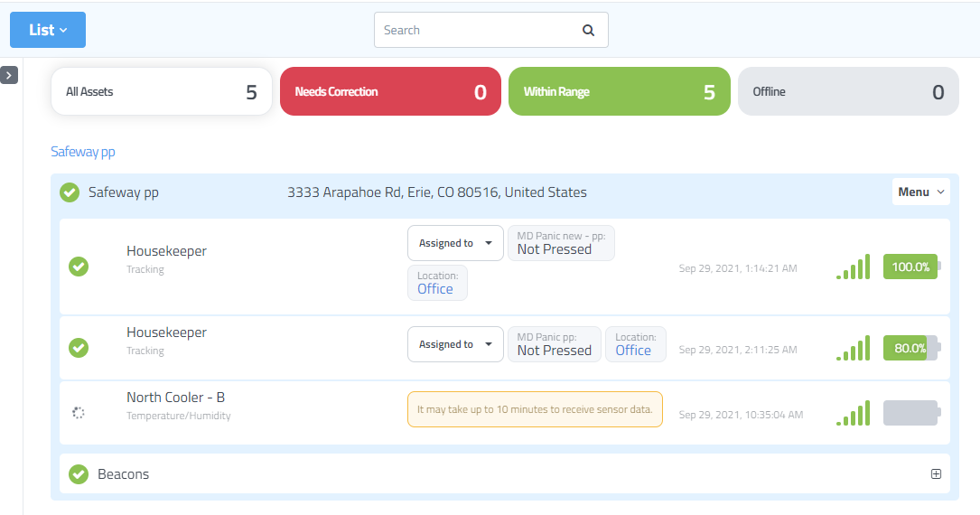The width and height of the screenshot is (980, 515).
Task: Click the search magnifier icon
Action: click(x=588, y=30)
